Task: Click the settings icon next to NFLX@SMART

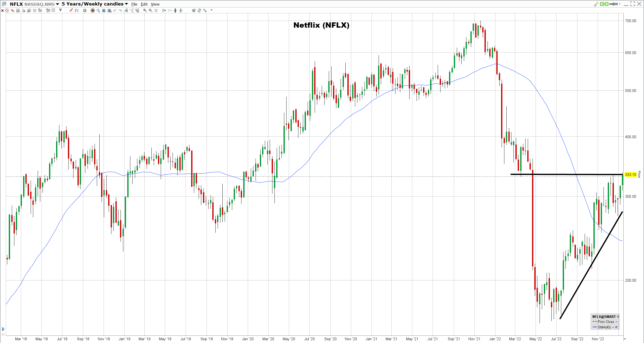Action: pos(618,317)
